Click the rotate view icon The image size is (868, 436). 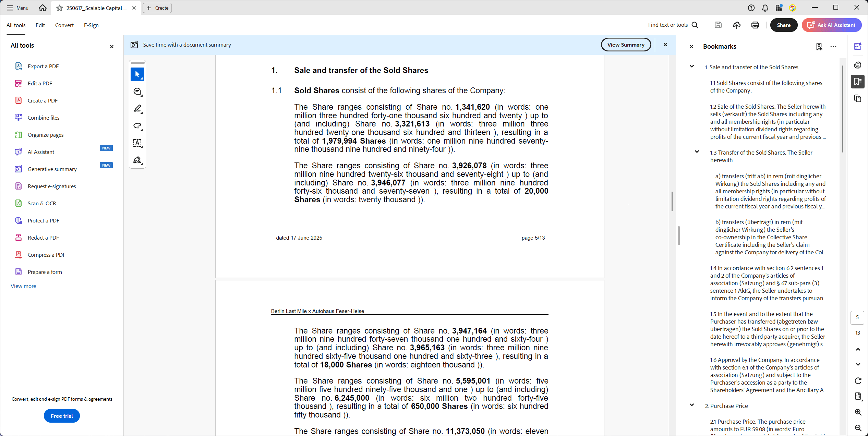[x=858, y=381]
